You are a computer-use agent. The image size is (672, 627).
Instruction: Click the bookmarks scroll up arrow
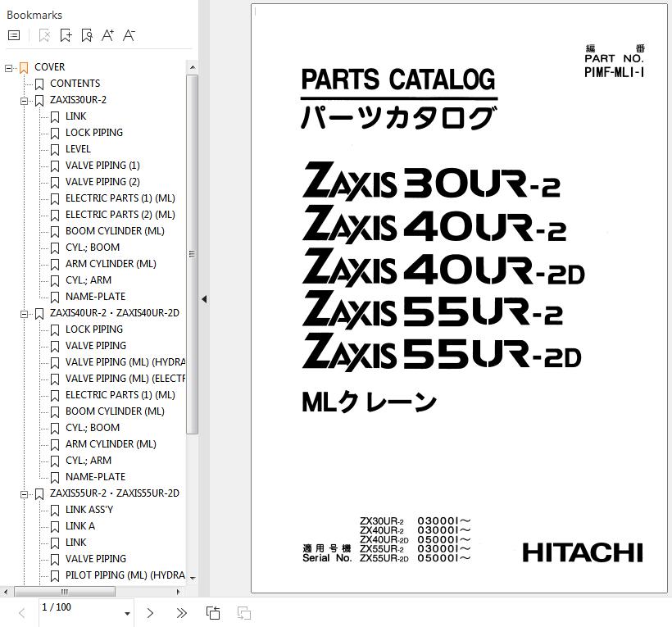click(x=193, y=67)
